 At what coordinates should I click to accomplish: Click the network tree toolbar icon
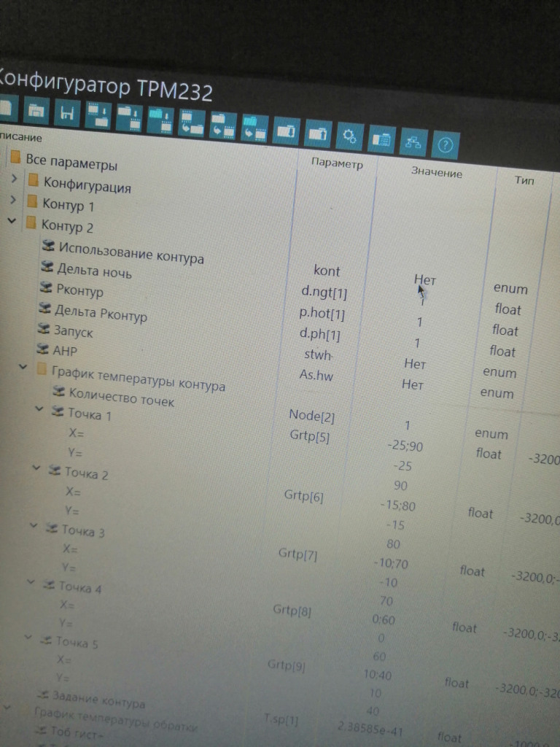[x=413, y=142]
